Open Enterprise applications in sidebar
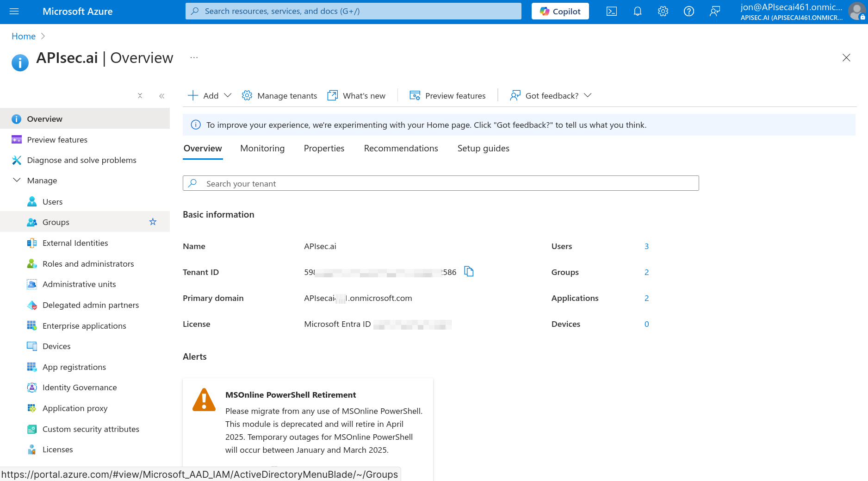The image size is (868, 481). [84, 326]
